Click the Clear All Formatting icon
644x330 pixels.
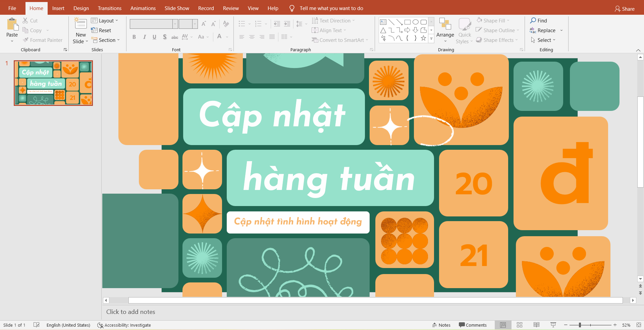(226, 24)
